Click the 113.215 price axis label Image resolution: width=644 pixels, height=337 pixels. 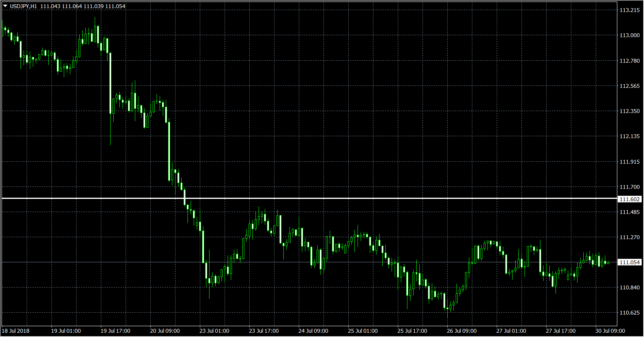pos(629,10)
